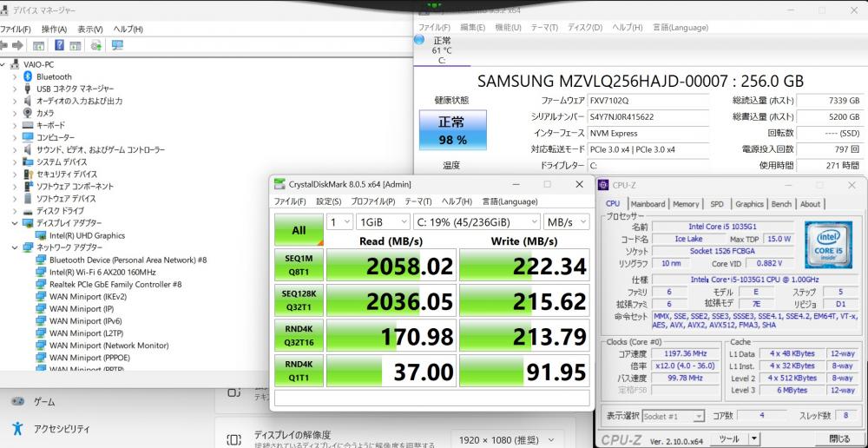The image size is (868, 448).
Task: Toggle the console tree pane icon in Device Manager
Action: coord(38,45)
